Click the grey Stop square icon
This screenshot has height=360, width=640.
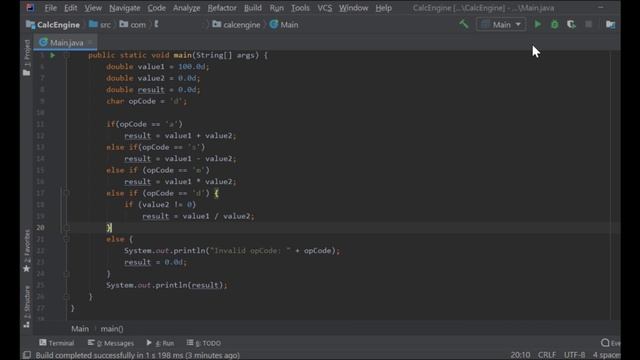point(588,24)
